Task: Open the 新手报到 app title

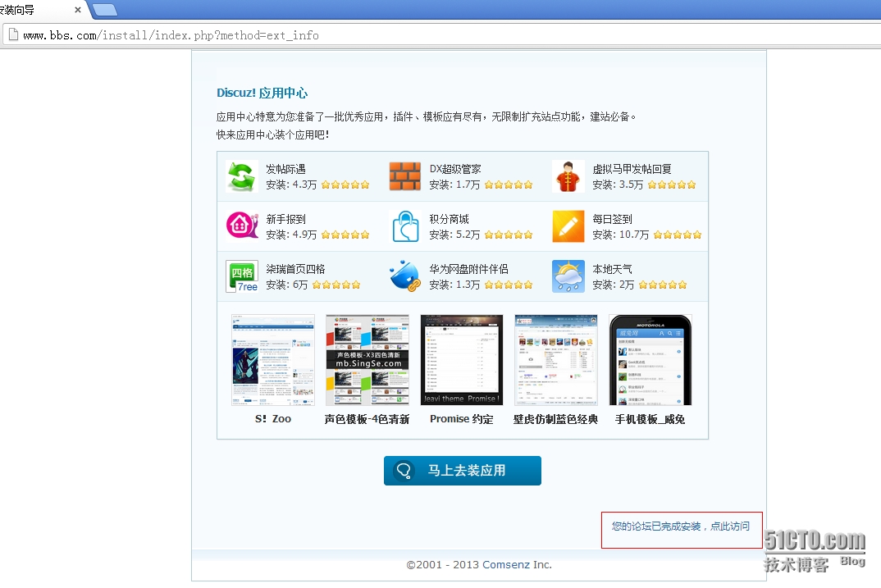Action: (285, 219)
